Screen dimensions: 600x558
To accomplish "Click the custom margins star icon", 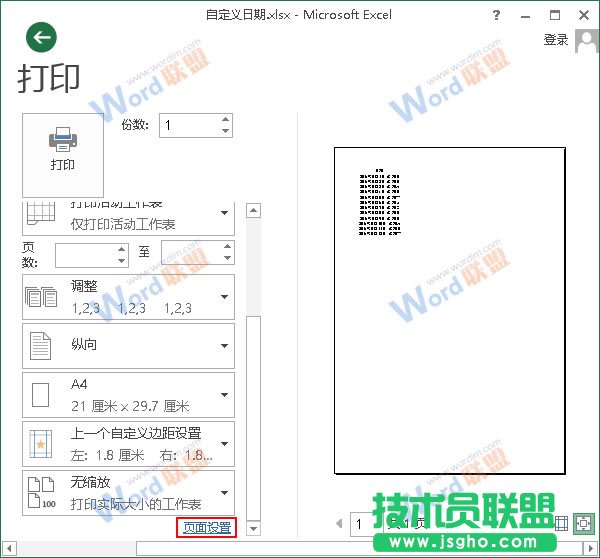I will 41,444.
